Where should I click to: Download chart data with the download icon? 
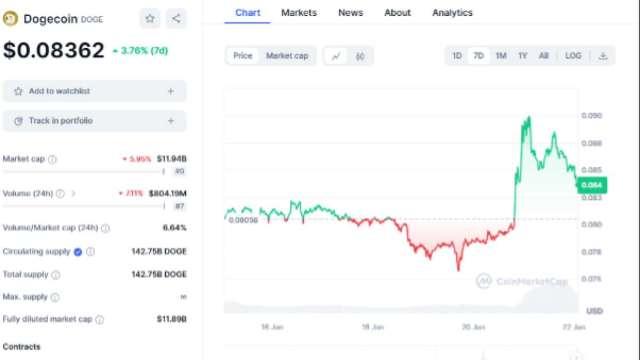click(x=603, y=56)
